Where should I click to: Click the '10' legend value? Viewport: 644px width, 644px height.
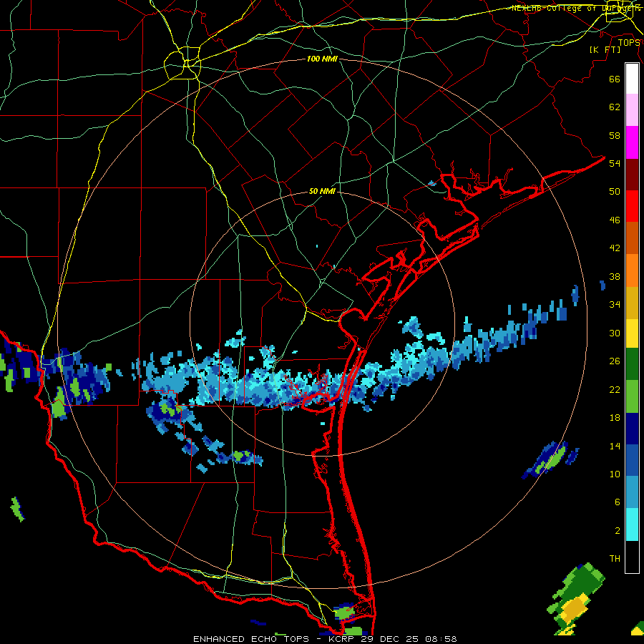coord(615,474)
